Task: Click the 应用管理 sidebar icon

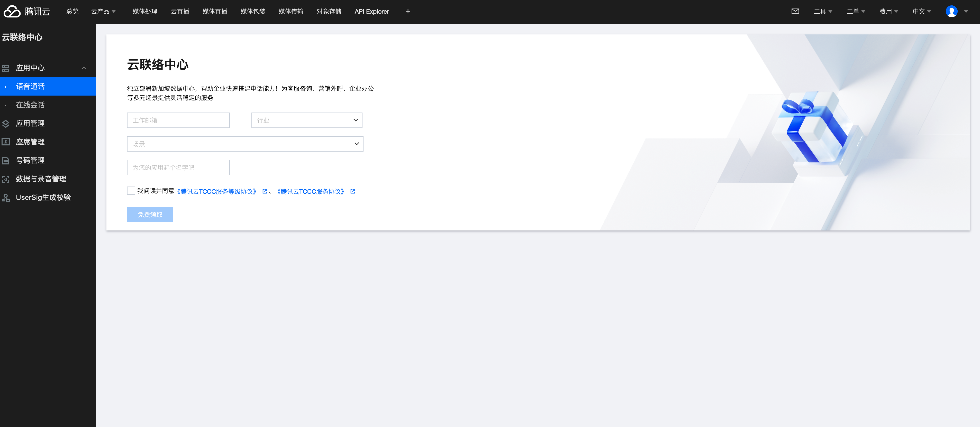Action: pyautogui.click(x=6, y=124)
